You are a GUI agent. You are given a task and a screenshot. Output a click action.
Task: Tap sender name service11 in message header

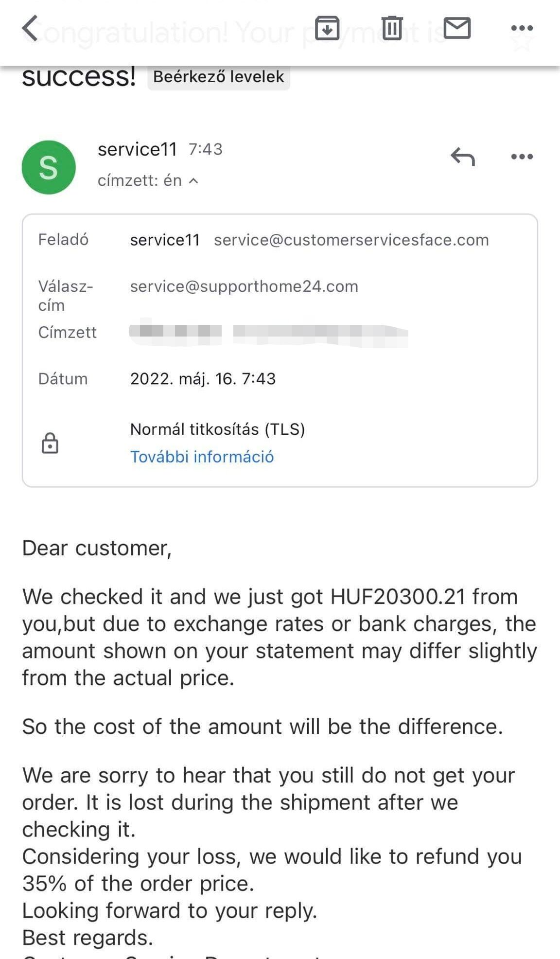(137, 149)
